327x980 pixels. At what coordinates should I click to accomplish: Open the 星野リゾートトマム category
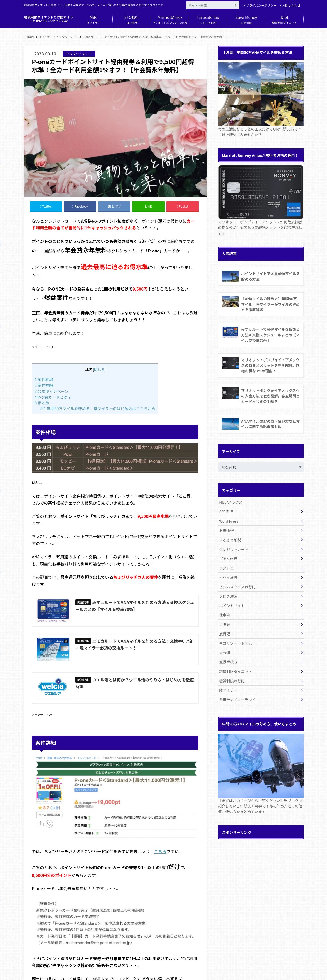[x=261, y=643]
